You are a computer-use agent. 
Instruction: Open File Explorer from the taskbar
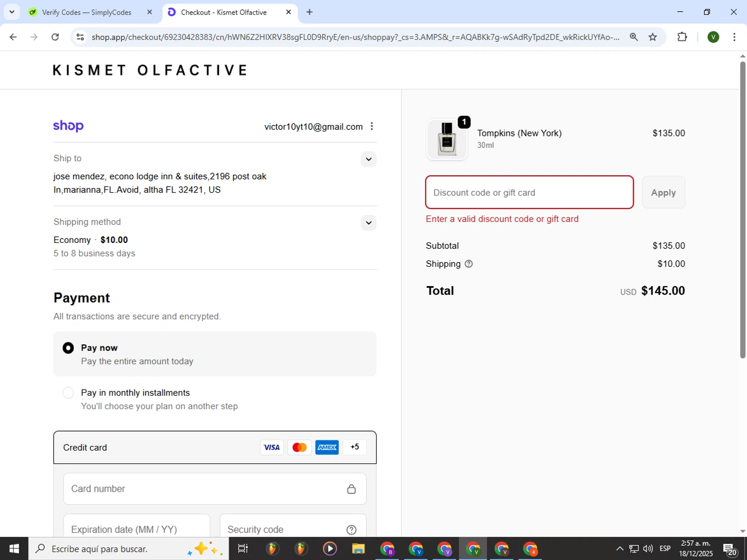click(359, 549)
